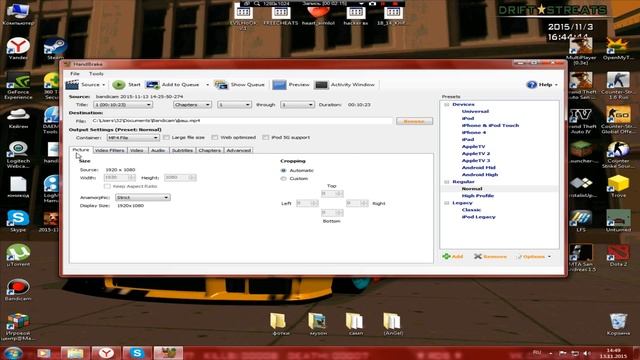Open the Yandex browser desktop icon
This screenshot has height=360, width=640.
pyautogui.click(x=18, y=49)
